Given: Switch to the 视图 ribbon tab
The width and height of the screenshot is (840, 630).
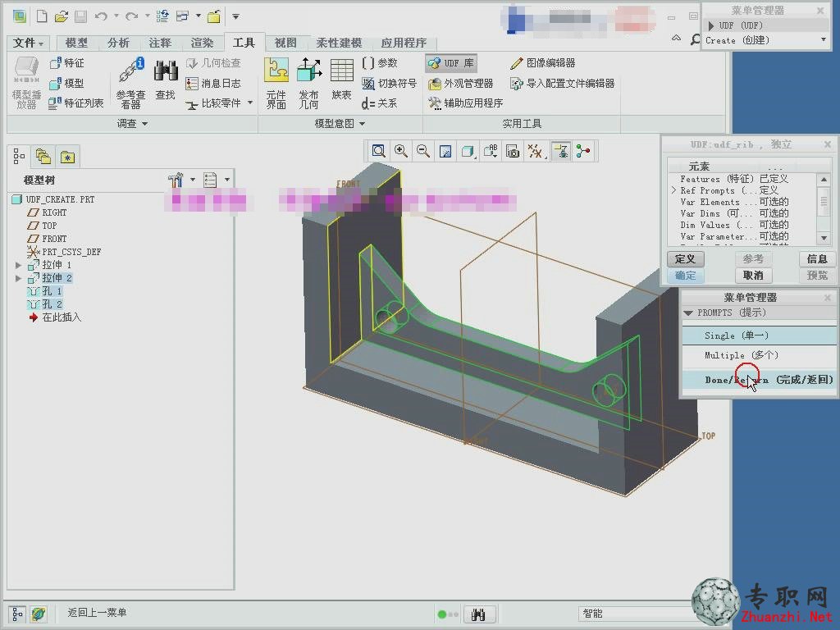Looking at the screenshot, I should pos(285,43).
